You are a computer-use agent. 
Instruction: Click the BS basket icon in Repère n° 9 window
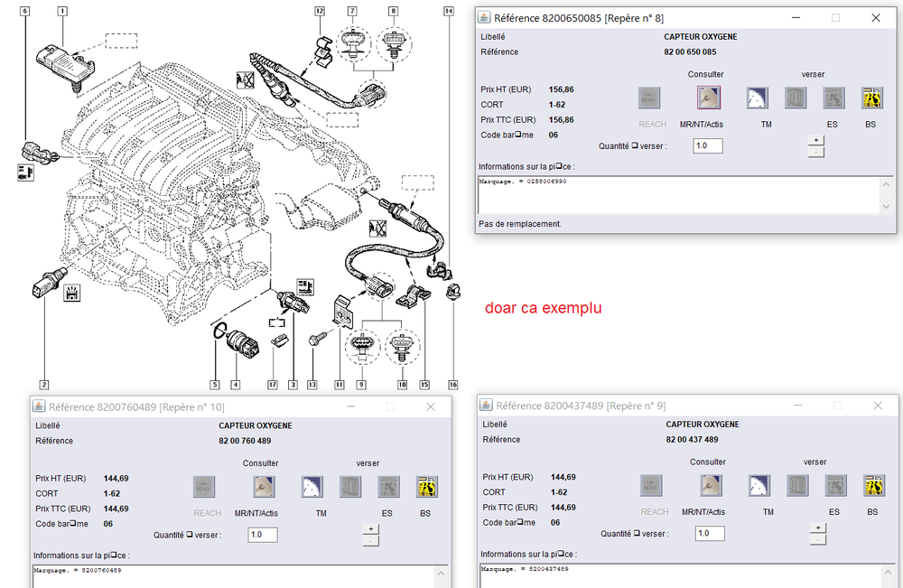(873, 486)
